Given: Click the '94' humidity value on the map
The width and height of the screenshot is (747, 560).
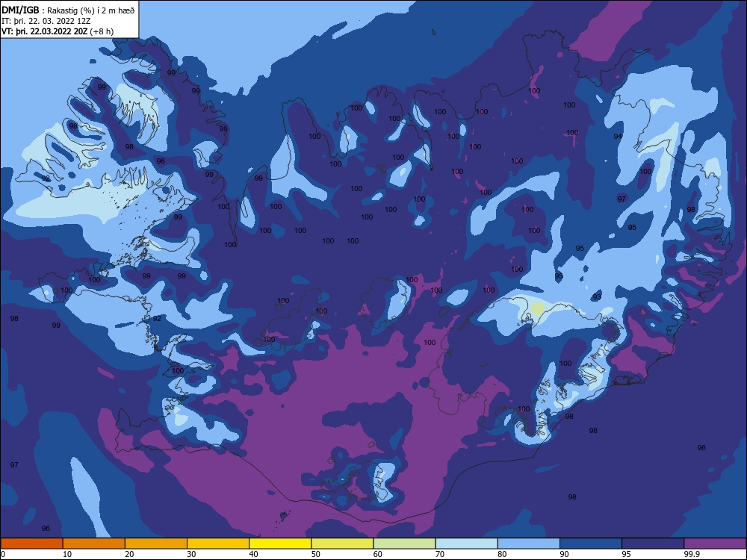Looking at the screenshot, I should click(618, 136).
